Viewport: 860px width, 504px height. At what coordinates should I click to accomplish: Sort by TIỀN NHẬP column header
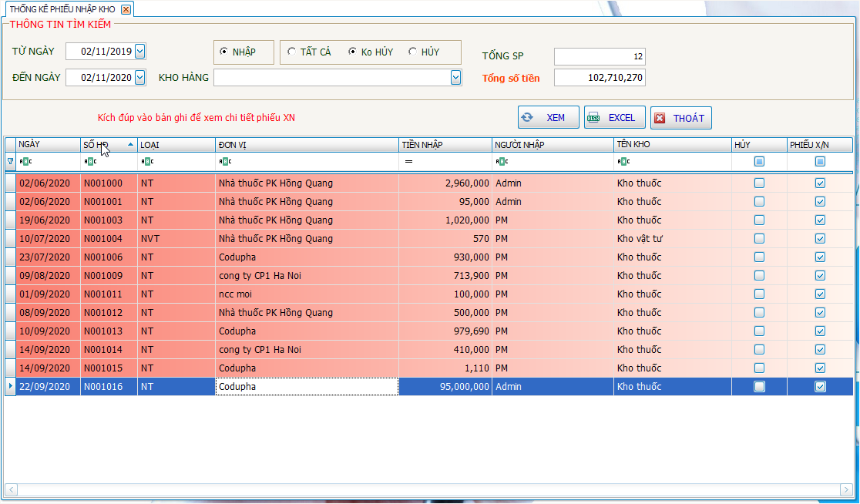445,145
